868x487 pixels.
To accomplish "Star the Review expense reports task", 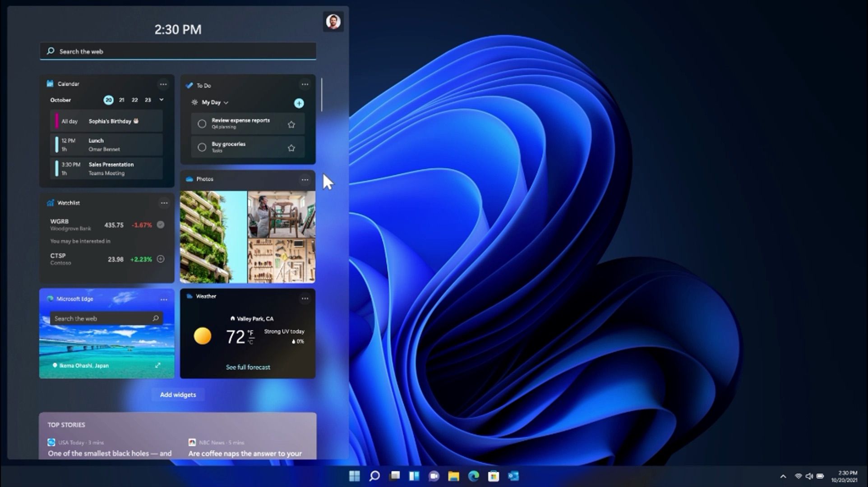I will pos(291,124).
